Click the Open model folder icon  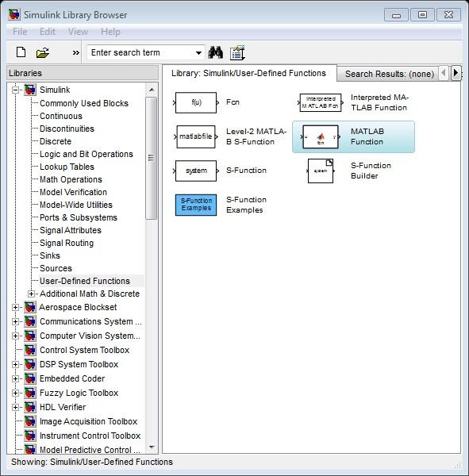pos(43,53)
